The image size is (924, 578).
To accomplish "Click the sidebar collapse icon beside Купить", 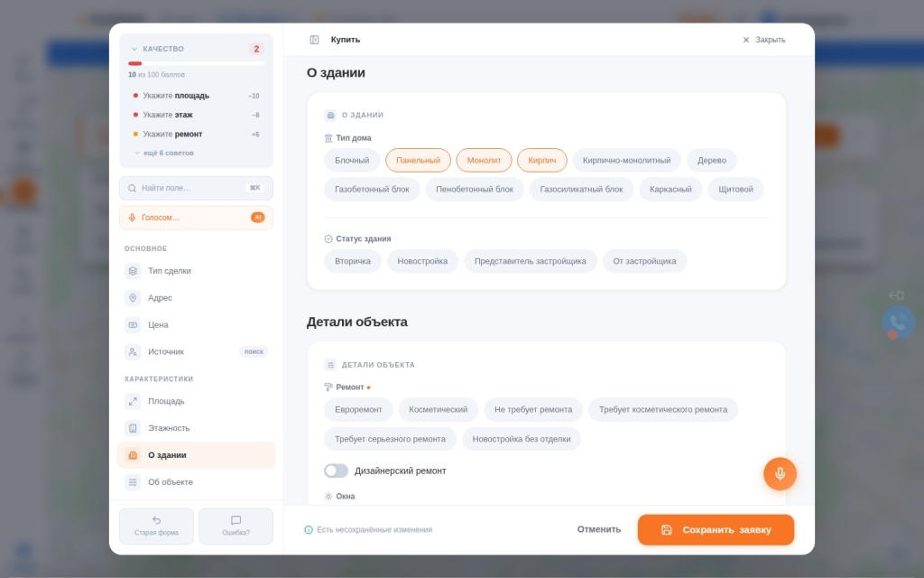I will pyautogui.click(x=314, y=40).
